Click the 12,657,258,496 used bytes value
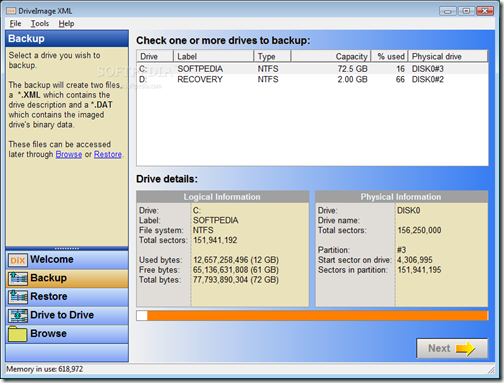504x383 pixels. (x=236, y=260)
